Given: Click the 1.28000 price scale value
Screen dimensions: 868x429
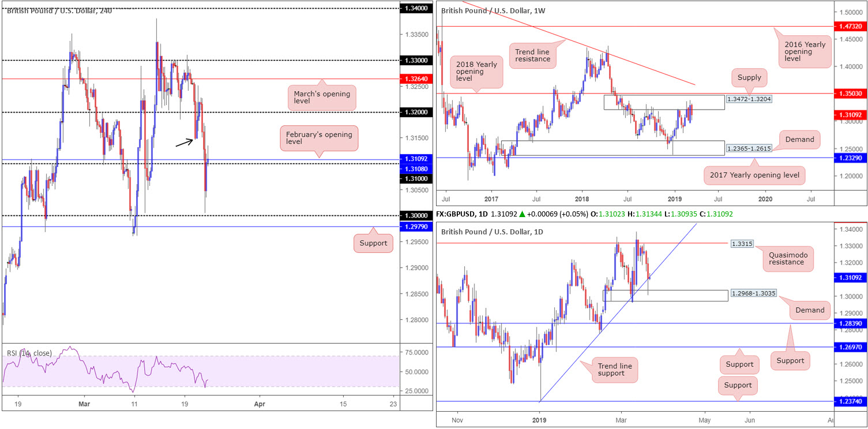Looking at the screenshot, I should coord(416,320).
